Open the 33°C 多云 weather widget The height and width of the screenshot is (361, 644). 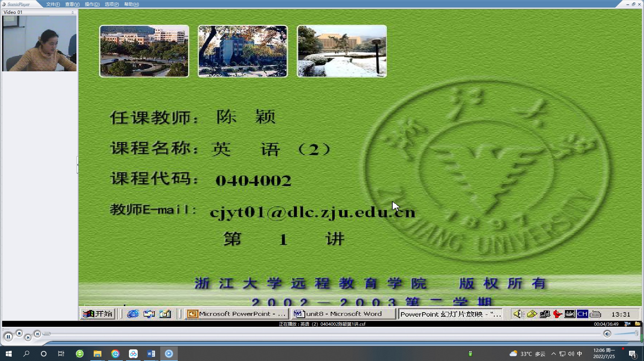pos(527,354)
